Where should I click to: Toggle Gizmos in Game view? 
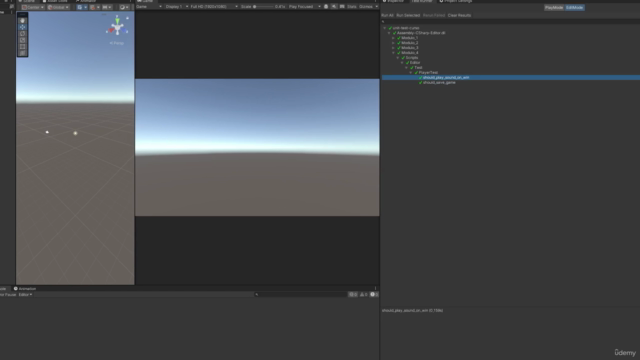point(366,7)
